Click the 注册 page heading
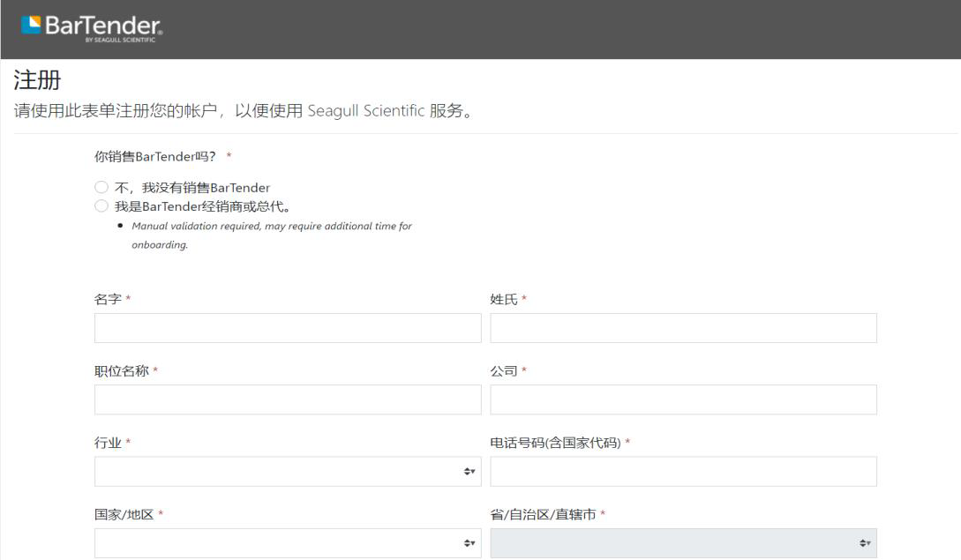This screenshot has width=961, height=560. click(x=37, y=80)
